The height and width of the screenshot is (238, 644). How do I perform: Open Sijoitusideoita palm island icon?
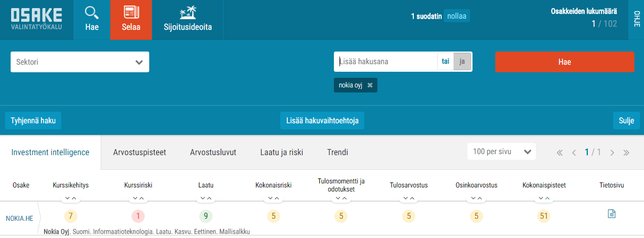click(x=187, y=13)
